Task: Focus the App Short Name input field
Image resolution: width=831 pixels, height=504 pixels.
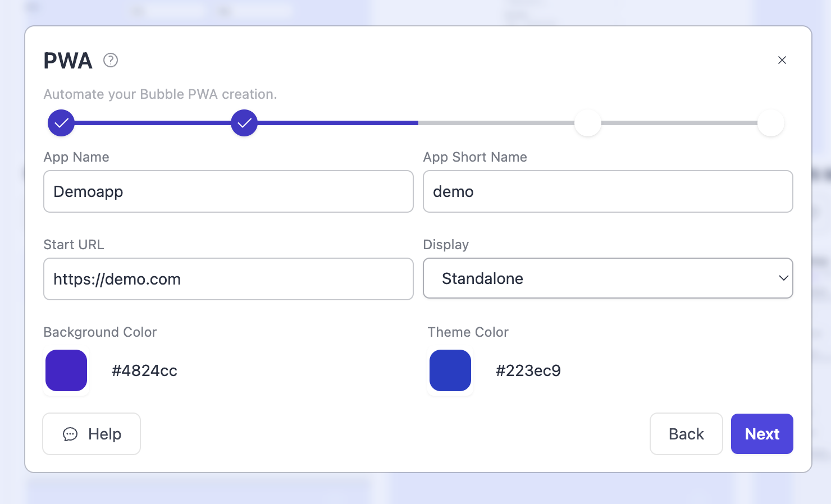Action: tap(608, 191)
